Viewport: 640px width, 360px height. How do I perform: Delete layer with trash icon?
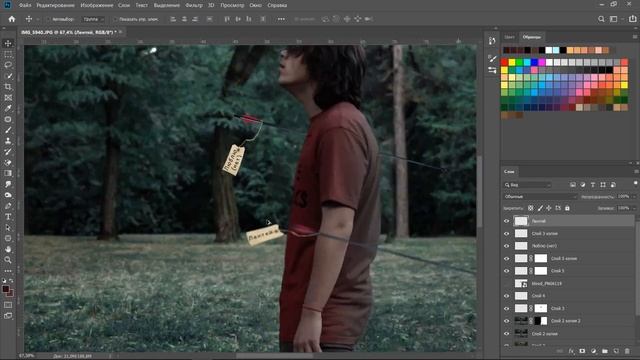click(x=627, y=351)
